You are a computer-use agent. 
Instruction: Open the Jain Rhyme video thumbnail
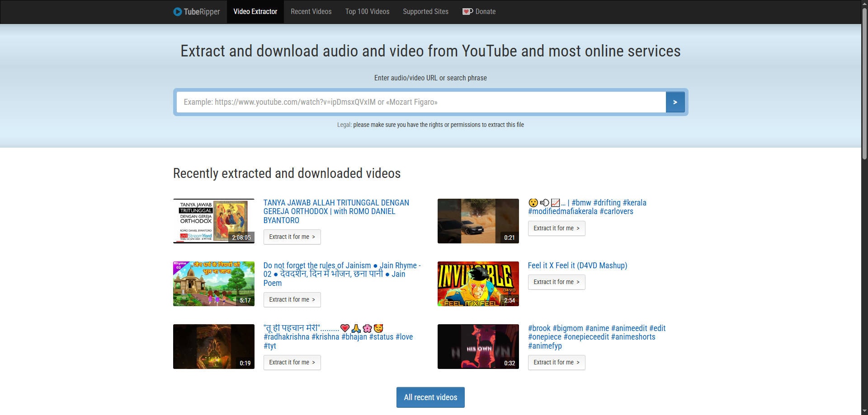(x=214, y=284)
